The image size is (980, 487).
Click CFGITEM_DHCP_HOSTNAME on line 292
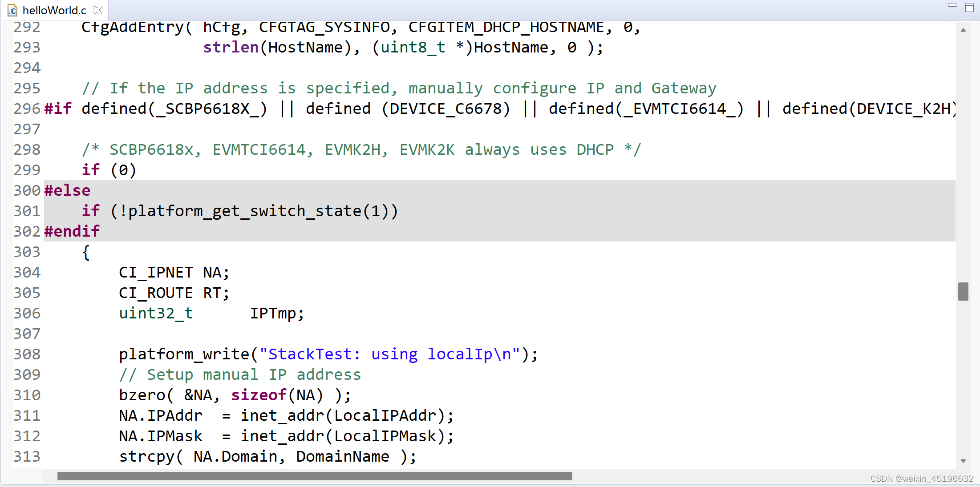point(506,28)
